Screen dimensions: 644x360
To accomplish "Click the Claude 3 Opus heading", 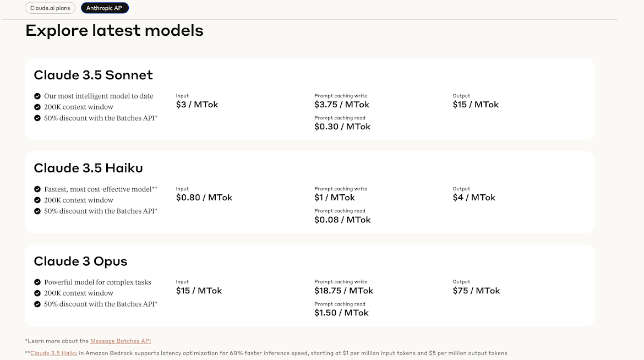I will click(80, 261).
